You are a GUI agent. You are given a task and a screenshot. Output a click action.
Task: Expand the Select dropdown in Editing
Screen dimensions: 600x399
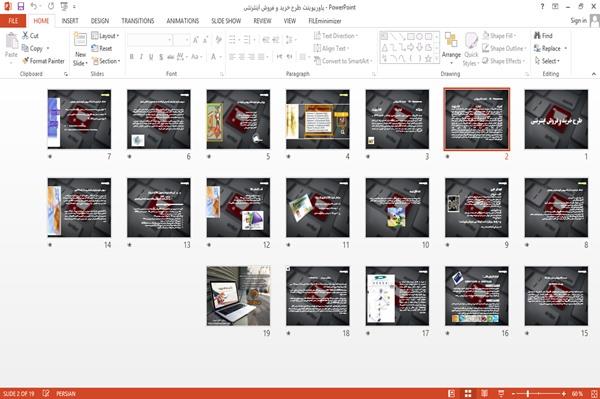click(x=547, y=61)
